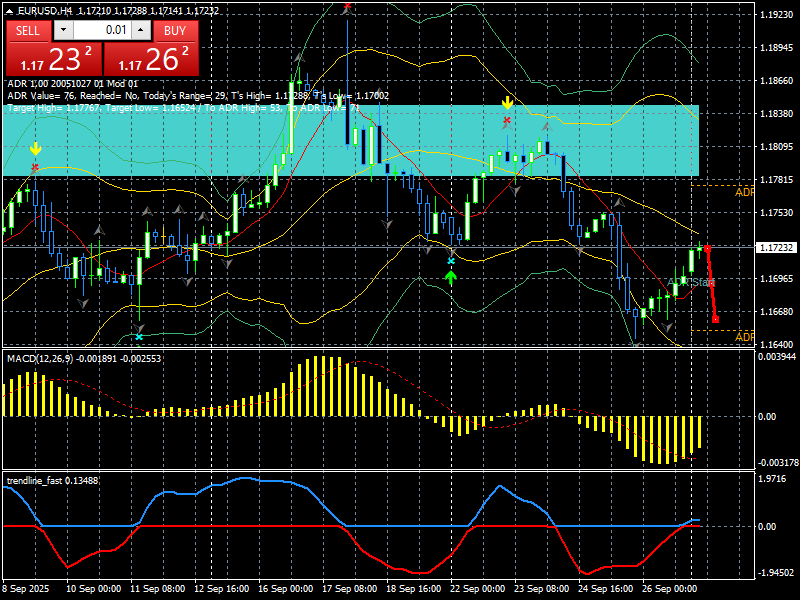
Task: Click the lower orange ADR target label
Action: (x=744, y=337)
